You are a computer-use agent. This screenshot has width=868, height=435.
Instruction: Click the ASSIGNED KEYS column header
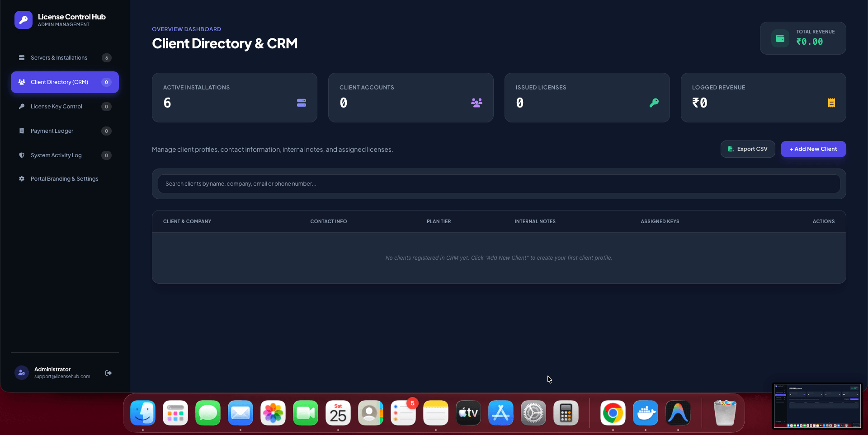(x=660, y=222)
